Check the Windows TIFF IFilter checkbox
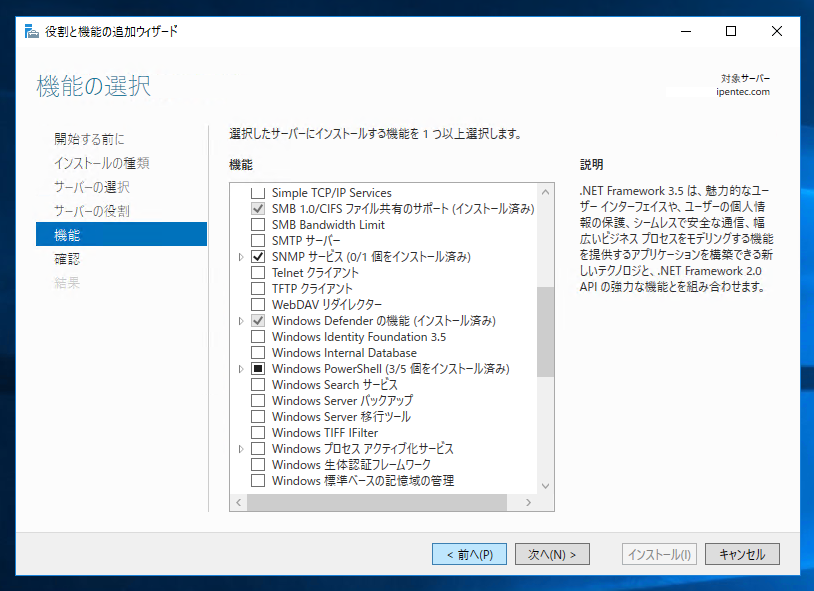 click(258, 433)
